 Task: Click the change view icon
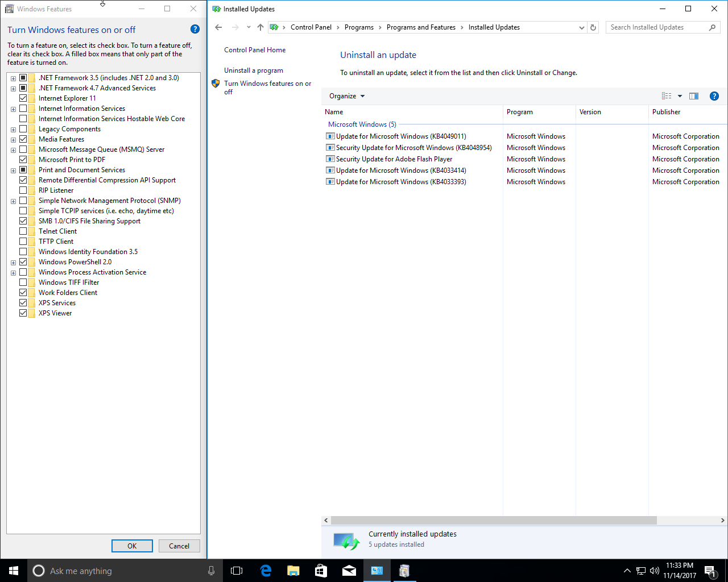(x=667, y=96)
